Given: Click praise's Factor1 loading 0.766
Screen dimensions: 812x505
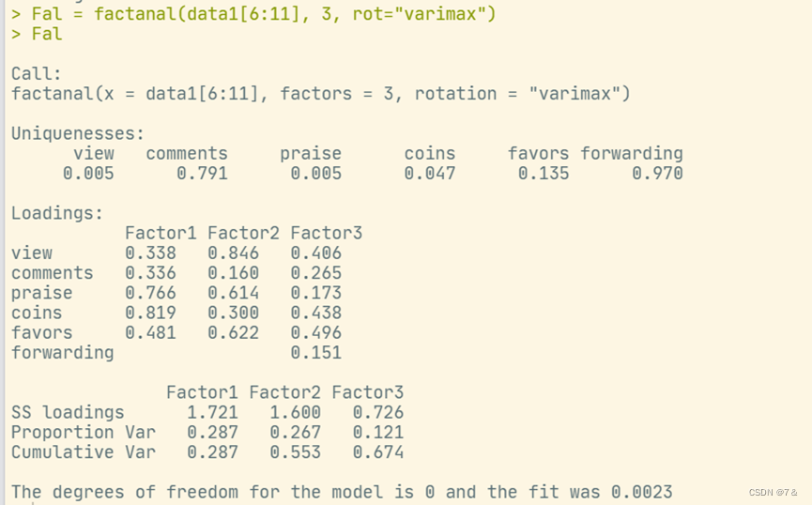Looking at the screenshot, I should (150, 293).
